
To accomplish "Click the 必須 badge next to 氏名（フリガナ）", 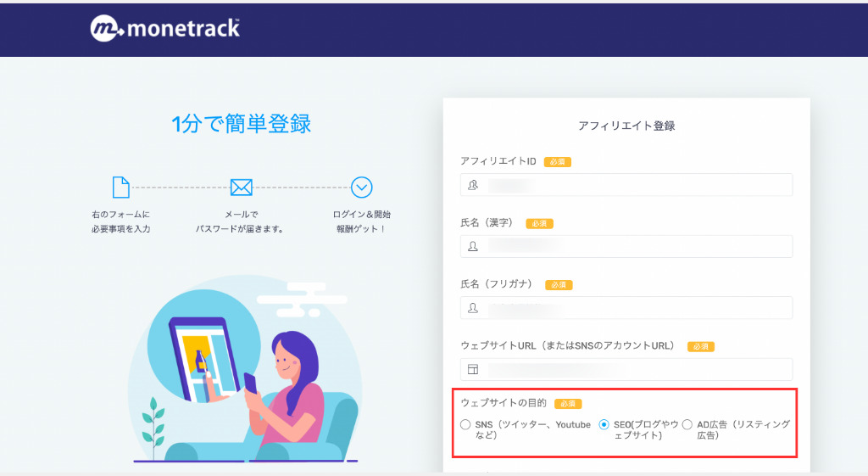I will point(559,285).
